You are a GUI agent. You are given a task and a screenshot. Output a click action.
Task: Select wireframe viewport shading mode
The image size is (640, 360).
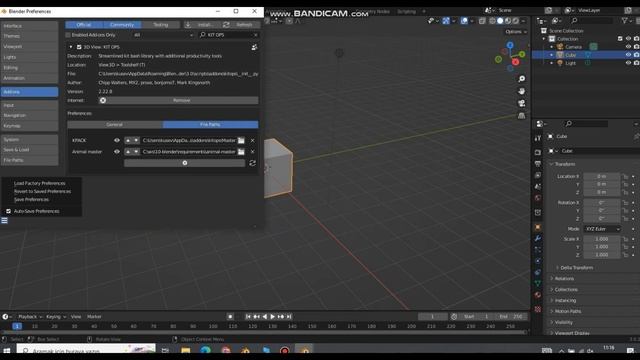[x=492, y=21]
